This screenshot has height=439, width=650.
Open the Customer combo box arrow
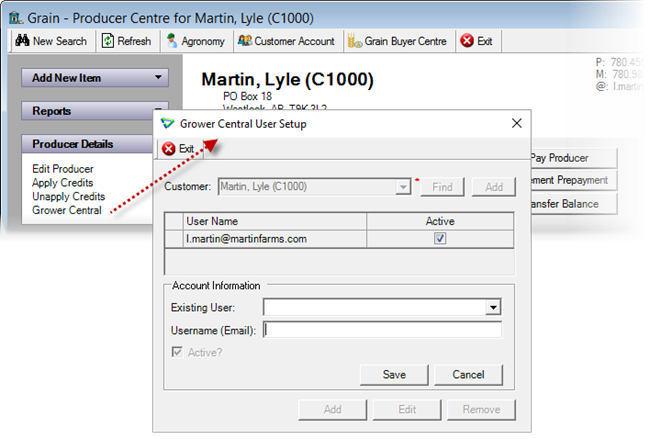pos(403,187)
